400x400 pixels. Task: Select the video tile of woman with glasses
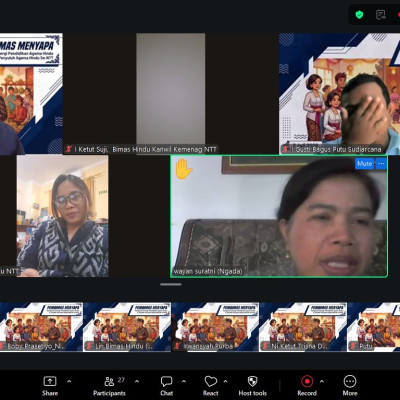(x=62, y=216)
